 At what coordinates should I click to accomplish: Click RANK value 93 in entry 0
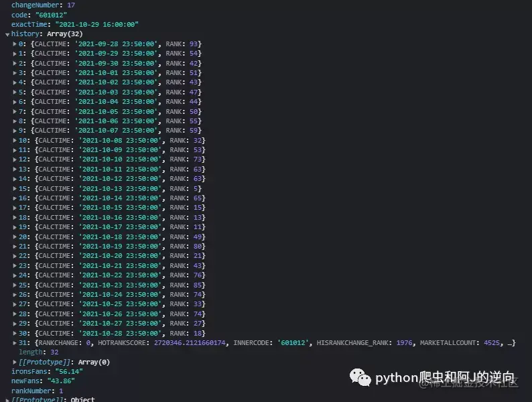tap(194, 44)
